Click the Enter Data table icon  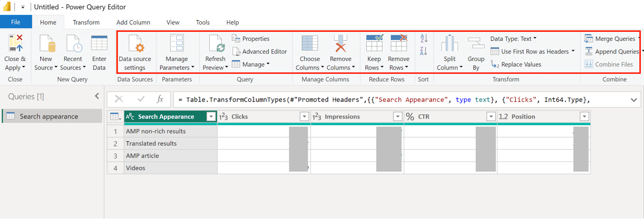point(99,43)
